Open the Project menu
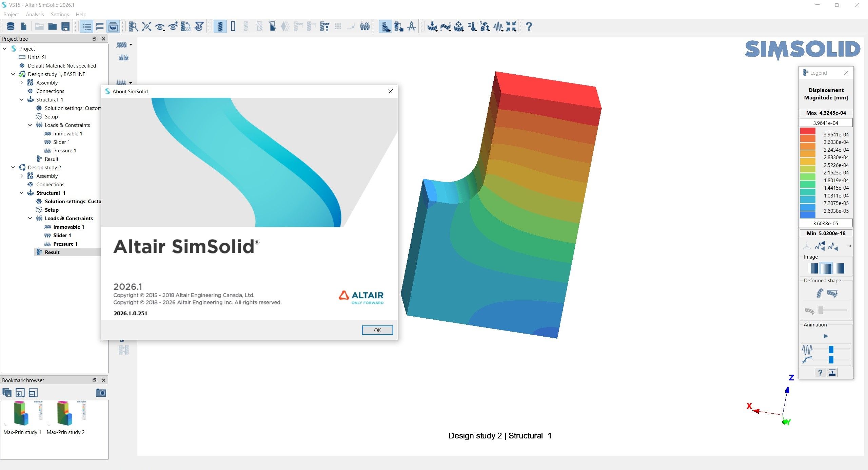The width and height of the screenshot is (868, 470). 11,14
